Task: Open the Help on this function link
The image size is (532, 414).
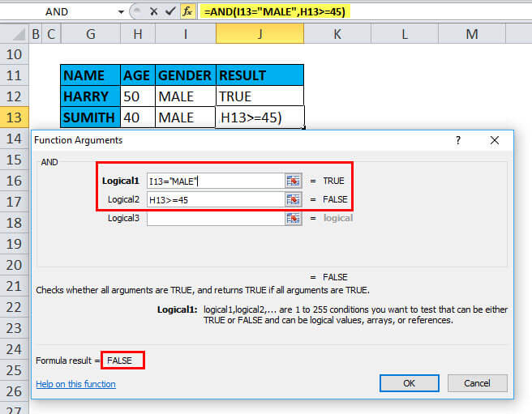Action: tap(75, 384)
